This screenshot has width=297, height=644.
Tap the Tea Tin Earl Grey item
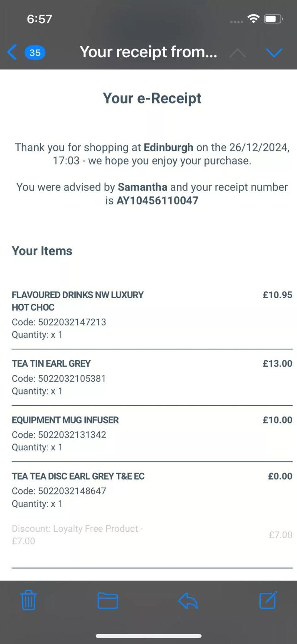coord(152,377)
